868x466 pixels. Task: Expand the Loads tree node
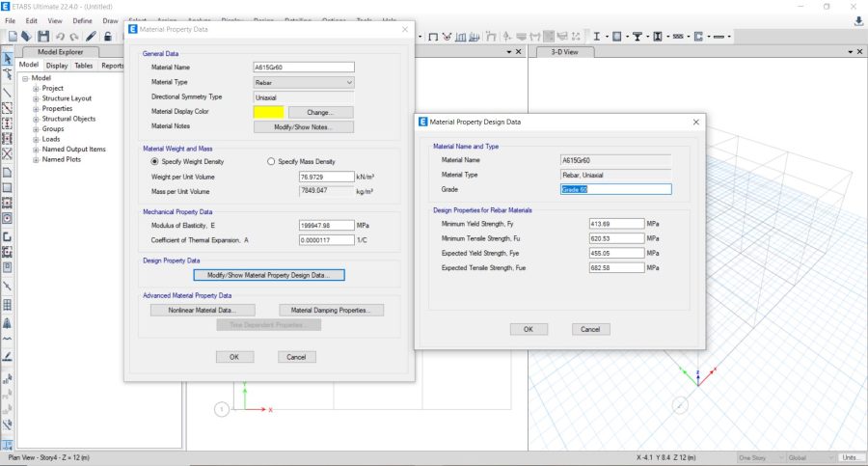[36, 140]
